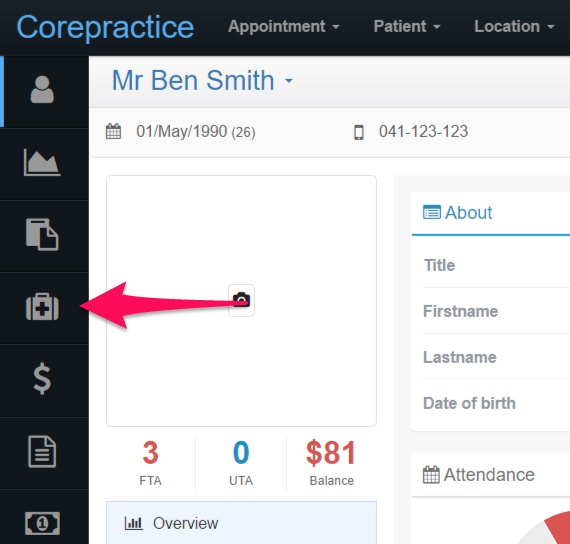The width and height of the screenshot is (570, 544).
Task: Click the mobile phone icon
Action: click(x=359, y=132)
